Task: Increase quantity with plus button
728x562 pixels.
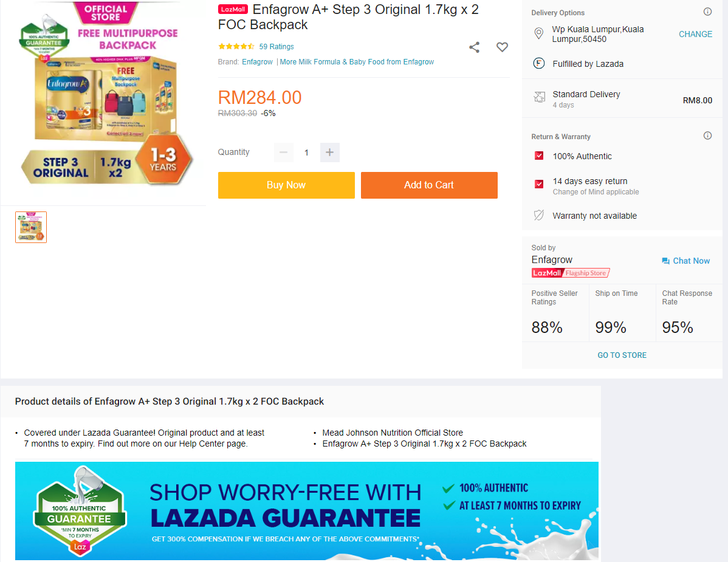Action: pos(329,152)
